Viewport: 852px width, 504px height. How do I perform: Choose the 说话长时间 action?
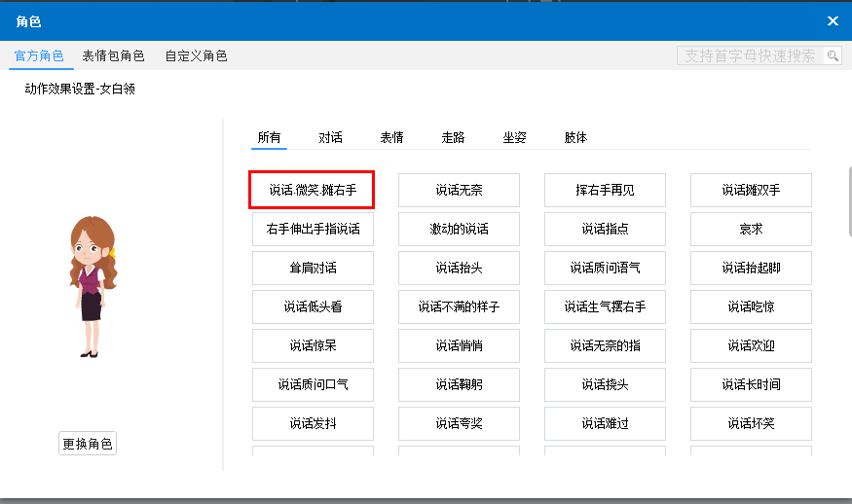[751, 384]
